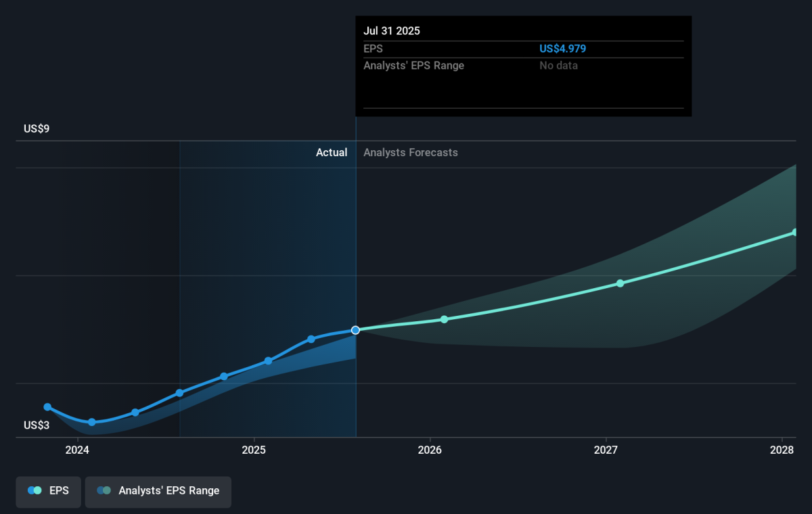Select the 2028 x-axis label

[782, 450]
